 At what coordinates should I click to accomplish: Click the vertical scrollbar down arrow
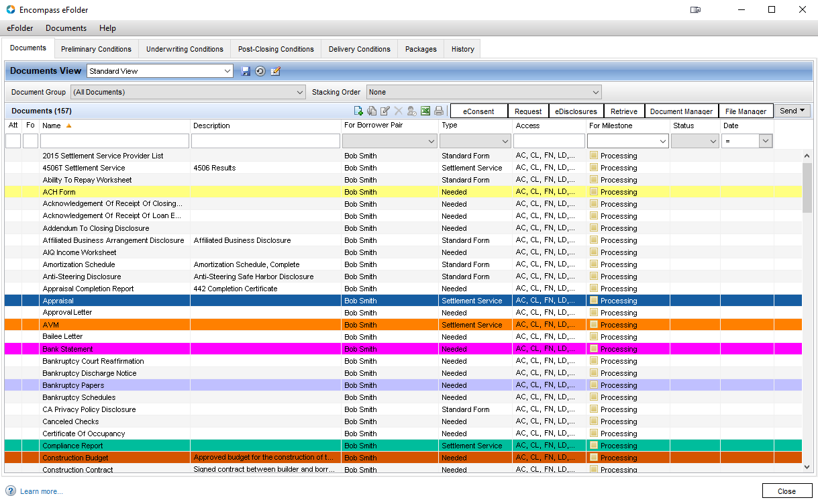coord(807,466)
